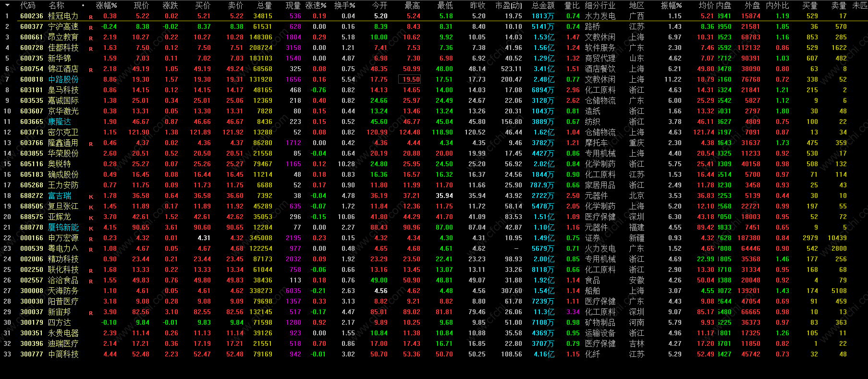Screen dimensions: 868x379
Task: Select stock 申万宏源
Action: (x=63, y=238)
